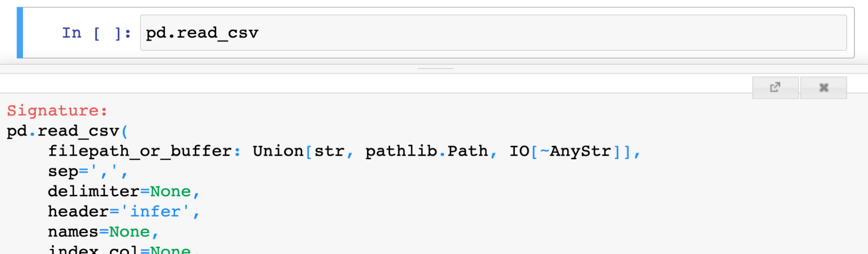The image size is (868, 254).
Task: Click the names=None parameter
Action: (x=103, y=232)
